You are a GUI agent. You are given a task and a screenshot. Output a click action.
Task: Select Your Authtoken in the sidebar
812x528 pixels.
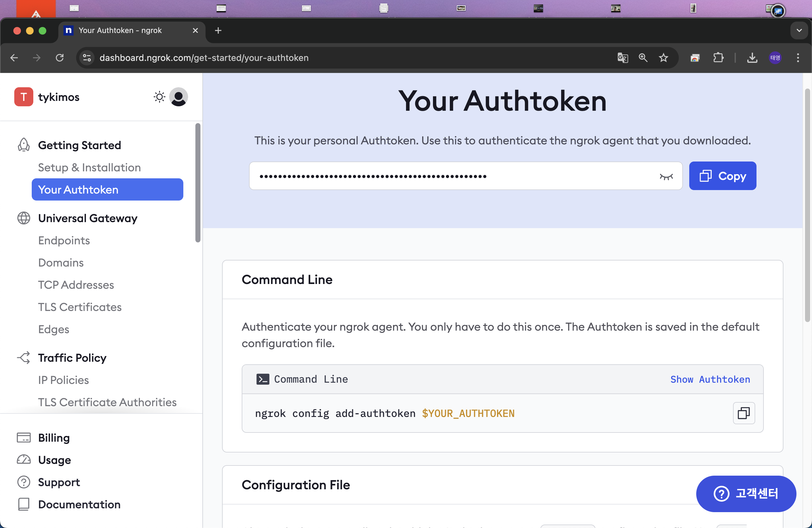107,189
